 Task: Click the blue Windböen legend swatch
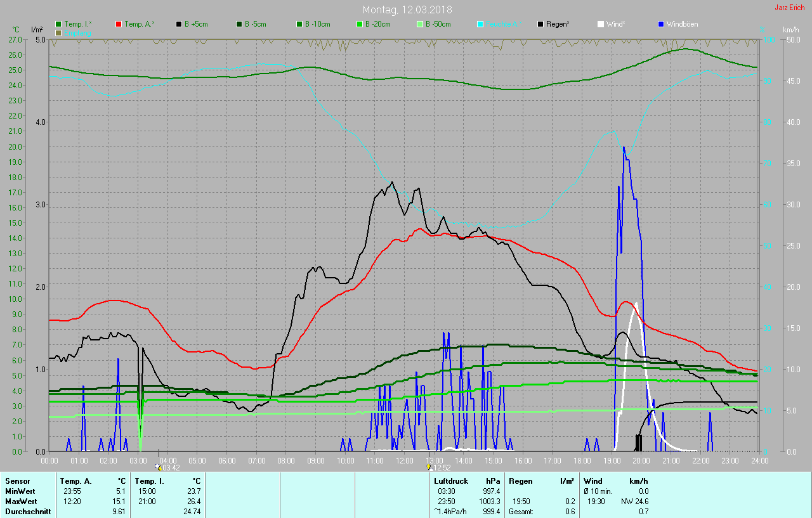(661, 24)
